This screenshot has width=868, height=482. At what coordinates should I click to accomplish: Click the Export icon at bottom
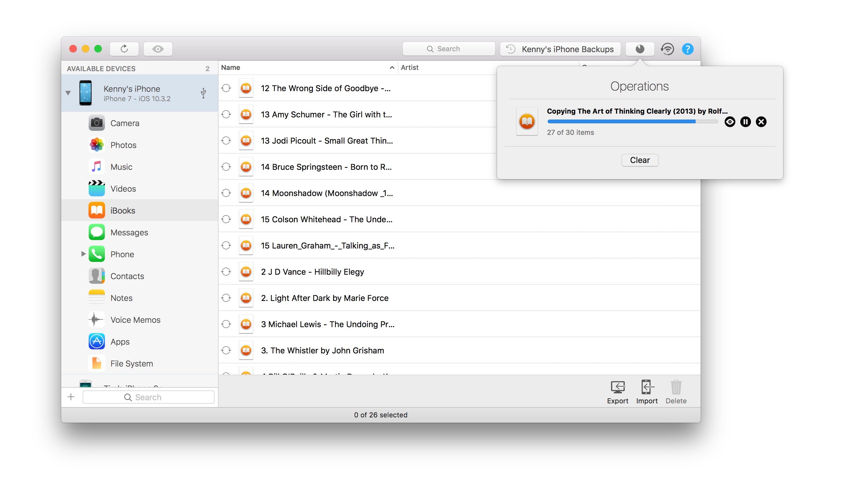(617, 389)
